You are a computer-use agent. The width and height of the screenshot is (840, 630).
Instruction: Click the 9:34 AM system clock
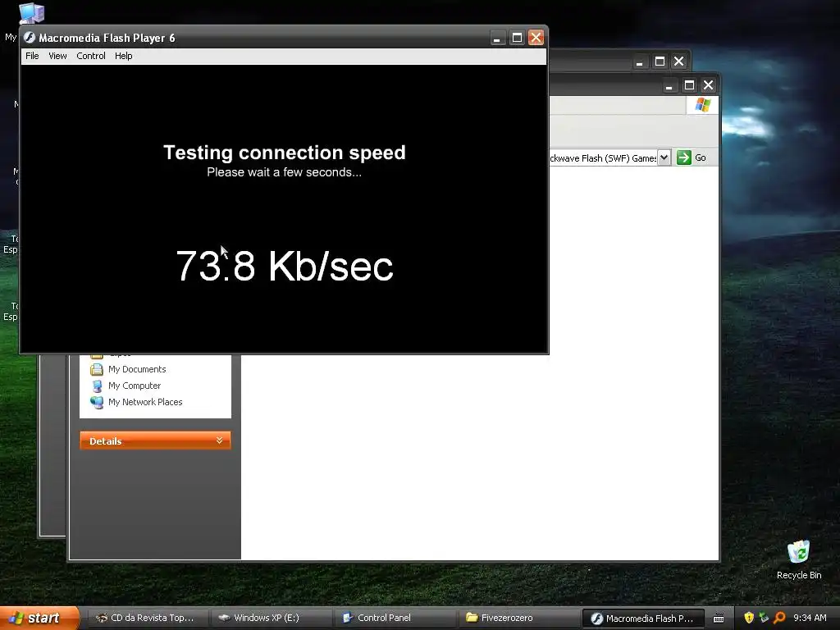(x=810, y=618)
